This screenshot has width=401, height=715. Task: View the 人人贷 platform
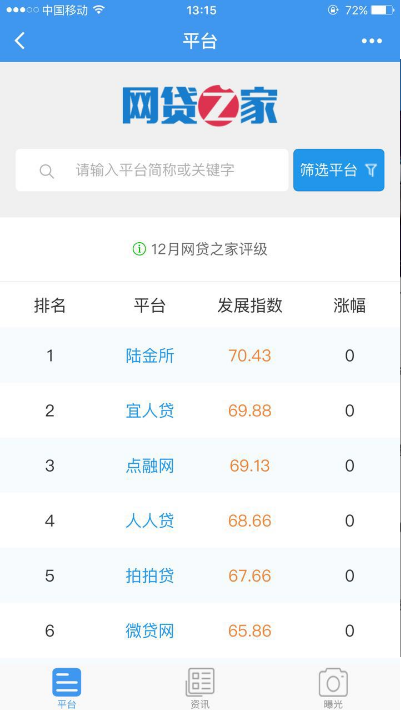click(x=150, y=521)
